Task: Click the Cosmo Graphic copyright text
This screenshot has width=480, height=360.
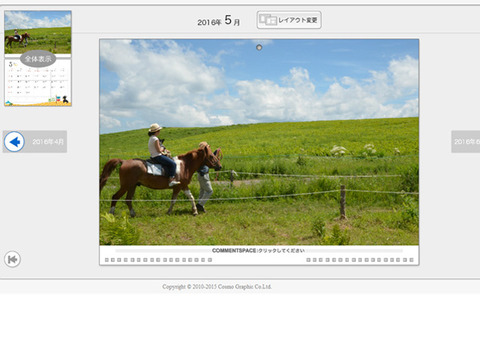Action: point(217,287)
